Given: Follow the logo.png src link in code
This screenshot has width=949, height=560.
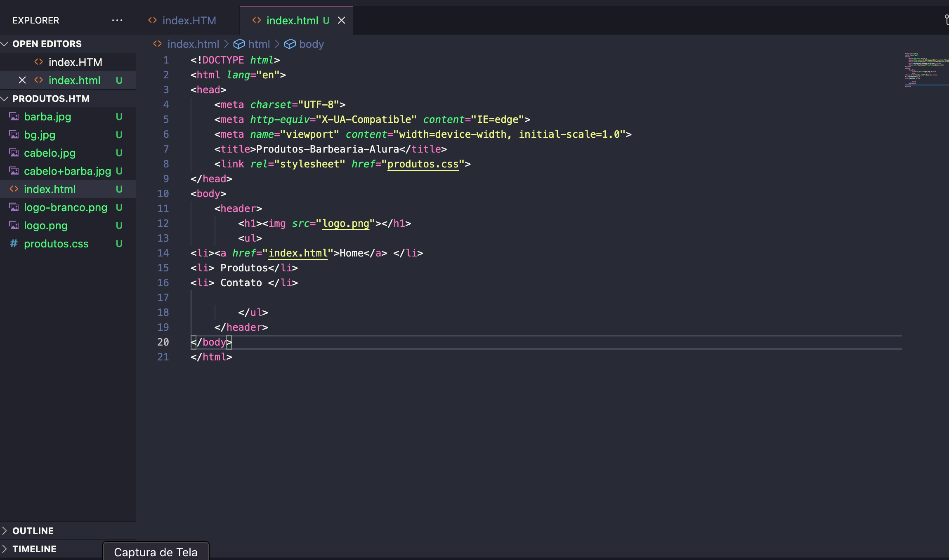Looking at the screenshot, I should (x=346, y=224).
